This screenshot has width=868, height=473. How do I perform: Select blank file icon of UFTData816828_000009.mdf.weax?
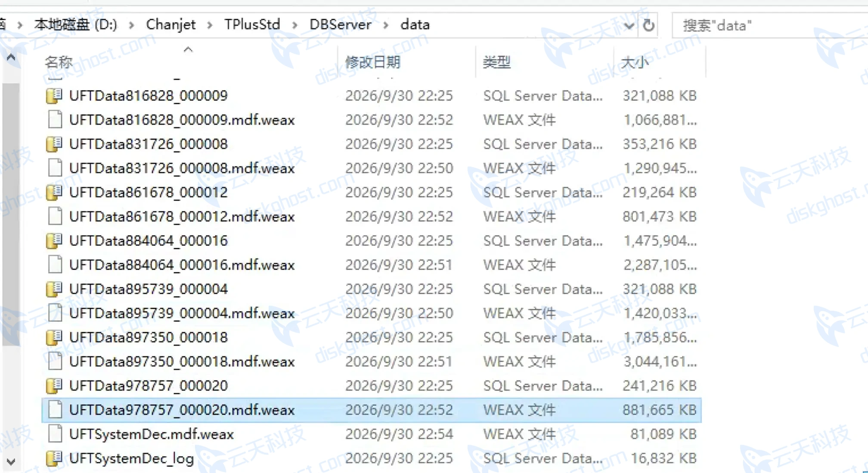[x=55, y=120]
